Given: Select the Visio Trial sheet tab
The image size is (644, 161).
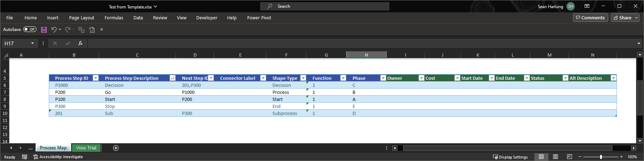Looking at the screenshot, I should [x=86, y=148].
